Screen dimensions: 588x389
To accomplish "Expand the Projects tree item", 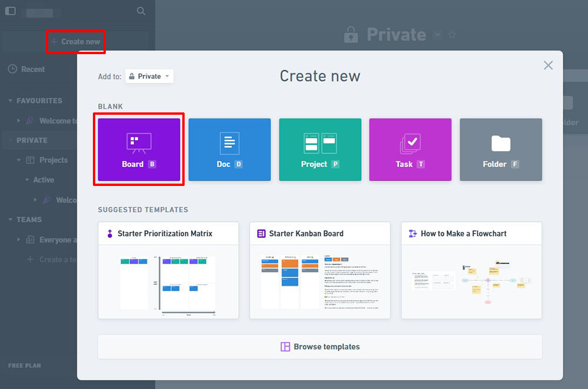I will coord(19,160).
